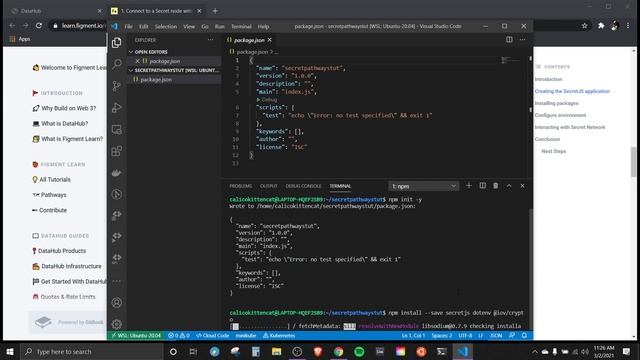Open Manage gear in activity bar
The width and height of the screenshot is (640, 360).
pyautogui.click(x=117, y=324)
